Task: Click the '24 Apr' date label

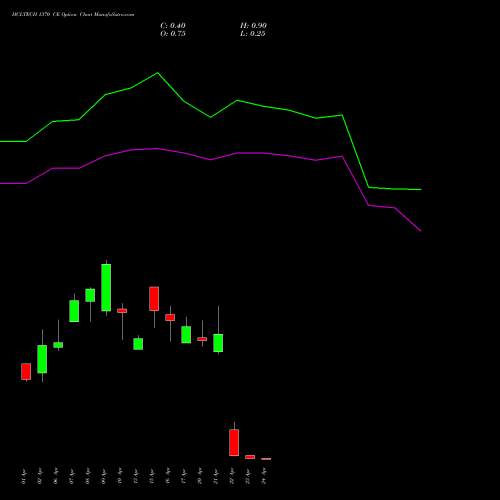Action: tap(264, 476)
